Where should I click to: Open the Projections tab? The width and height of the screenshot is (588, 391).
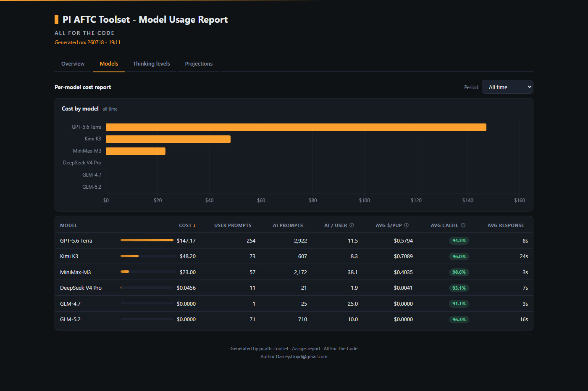tap(199, 64)
